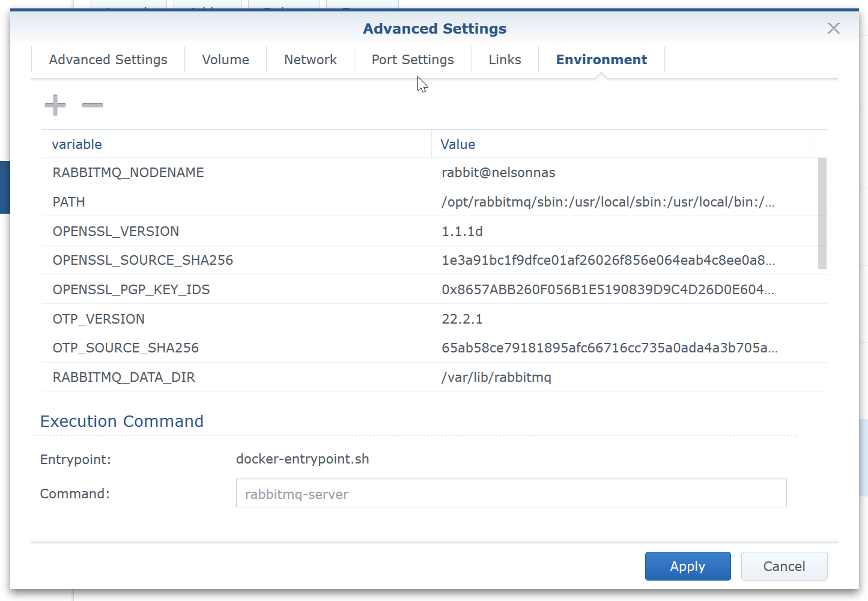Sort by the variable column header
The image size is (868, 601).
point(77,144)
